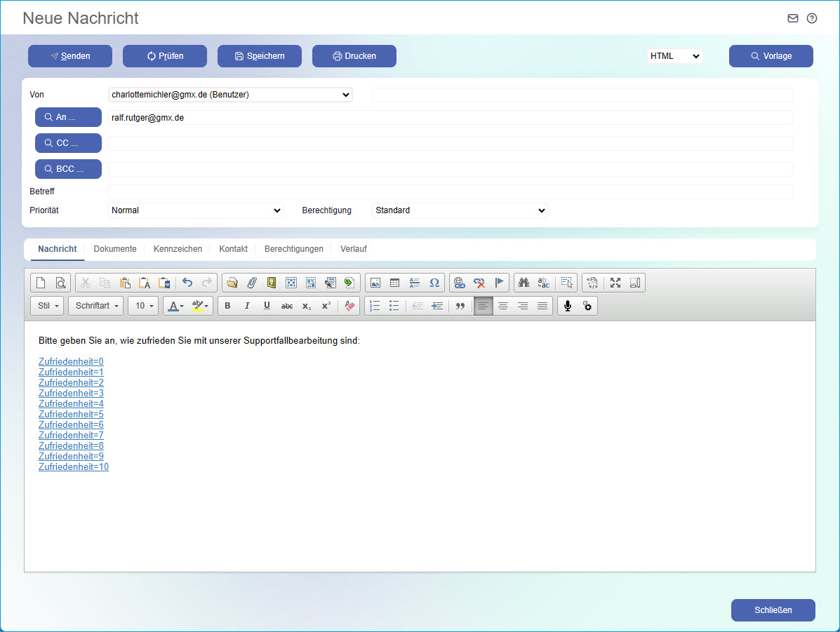Toggle strikethrough formatting
The image size is (840, 632).
[x=286, y=306]
